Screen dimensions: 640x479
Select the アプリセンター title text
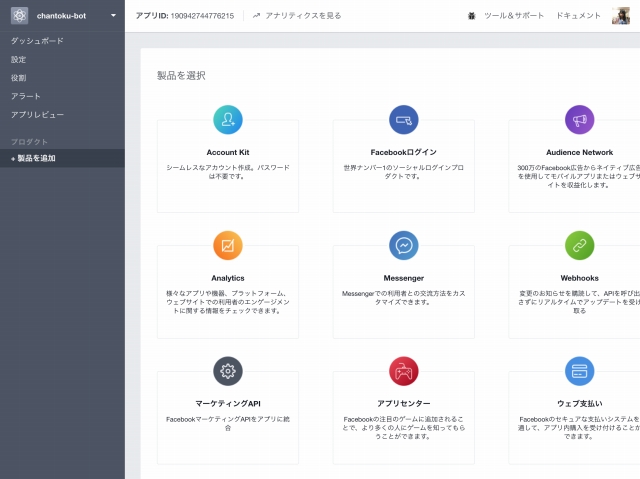(404, 404)
